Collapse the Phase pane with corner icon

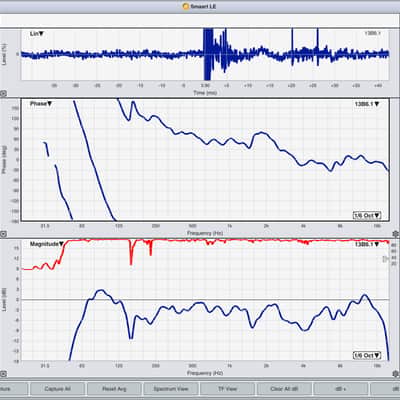click(3, 234)
